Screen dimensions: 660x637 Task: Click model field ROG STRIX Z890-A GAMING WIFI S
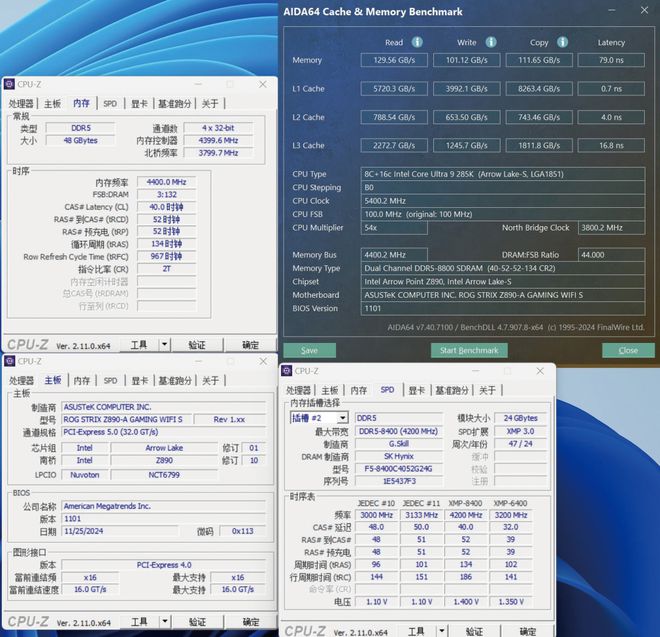point(126,419)
